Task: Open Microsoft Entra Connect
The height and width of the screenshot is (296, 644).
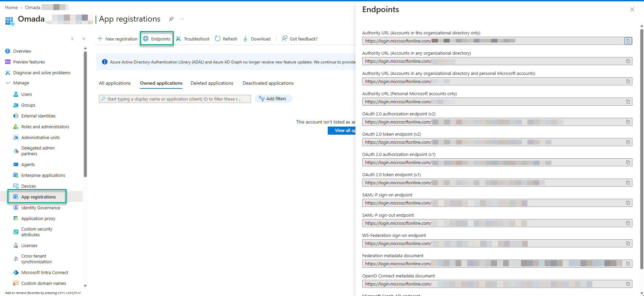Action: coord(45,272)
